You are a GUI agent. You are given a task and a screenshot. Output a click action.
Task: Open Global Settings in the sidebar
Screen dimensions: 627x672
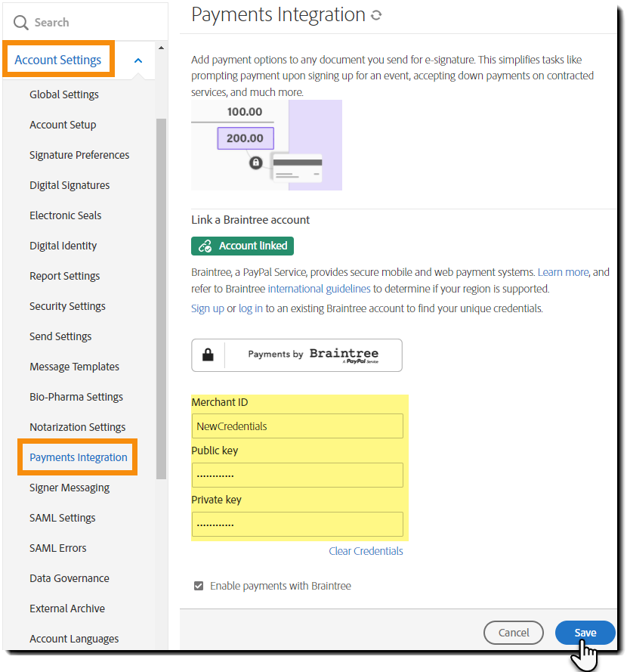(x=64, y=94)
